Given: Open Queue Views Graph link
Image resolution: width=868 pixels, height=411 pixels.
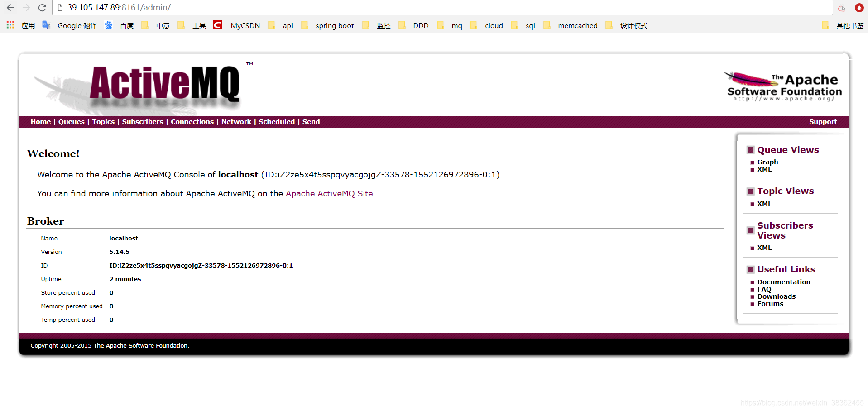Looking at the screenshot, I should tap(767, 162).
